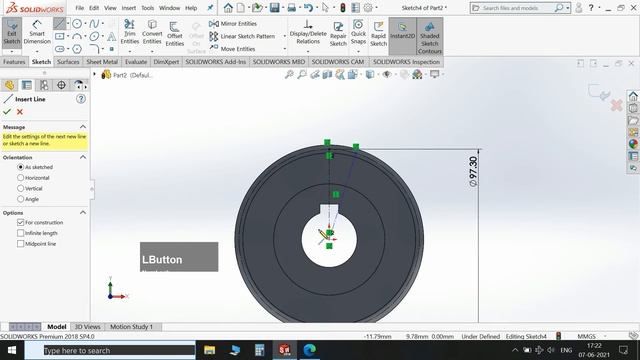Select the Circle sketch tool
Viewport: 640px width, 360px height.
(77, 24)
